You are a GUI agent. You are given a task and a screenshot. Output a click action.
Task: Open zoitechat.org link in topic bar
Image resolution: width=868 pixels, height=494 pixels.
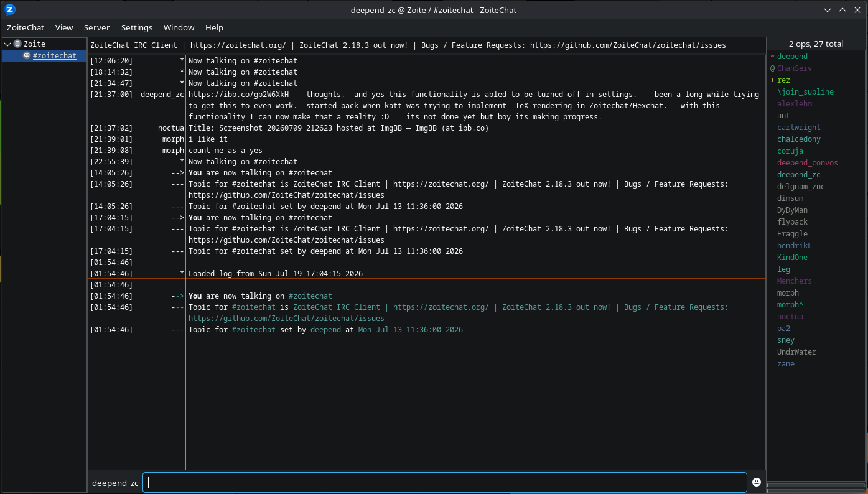[238, 45]
